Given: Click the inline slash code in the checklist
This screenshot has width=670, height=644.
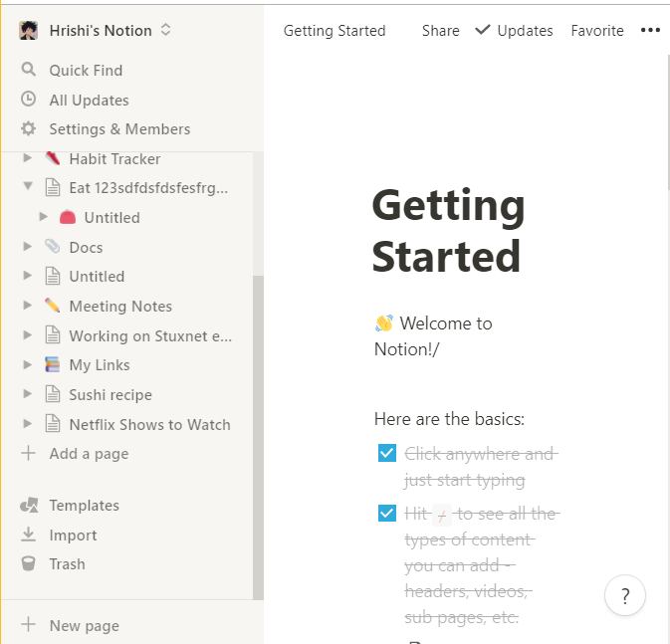Looking at the screenshot, I should click(x=442, y=514).
